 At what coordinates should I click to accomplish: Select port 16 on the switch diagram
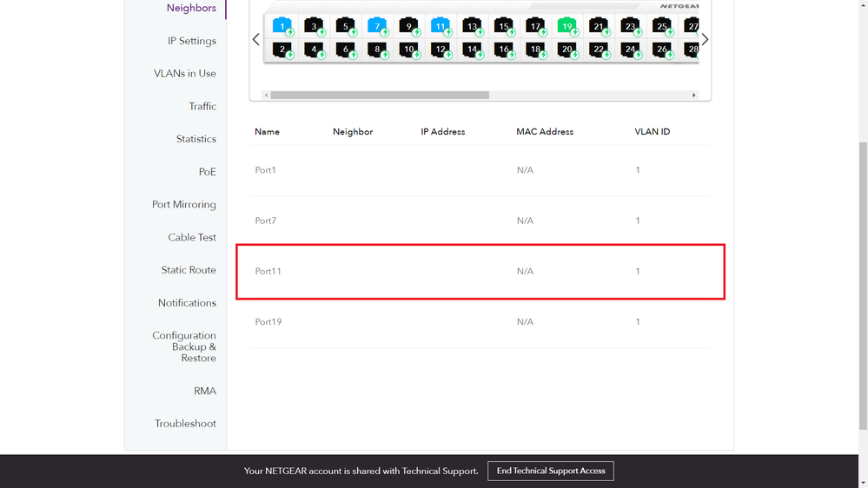(x=504, y=49)
